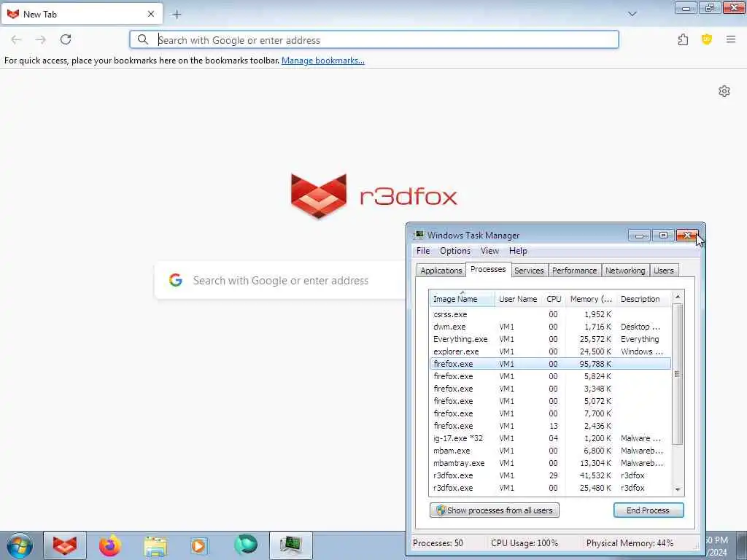Open the Manage bookmarks link

point(322,61)
